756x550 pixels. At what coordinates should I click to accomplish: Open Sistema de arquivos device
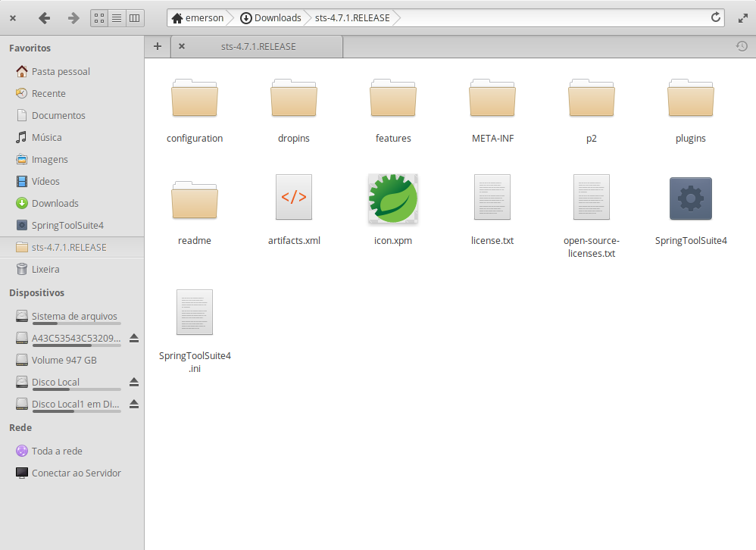point(72,316)
